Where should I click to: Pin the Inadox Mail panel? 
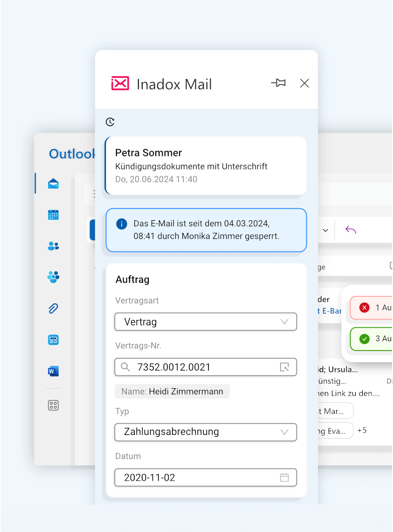click(x=278, y=83)
